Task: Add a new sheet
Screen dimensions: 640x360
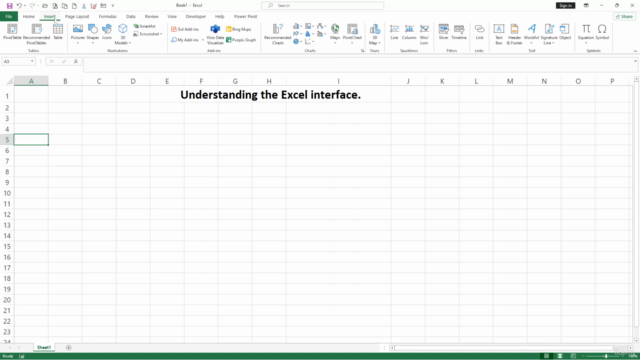Action: [x=69, y=347]
